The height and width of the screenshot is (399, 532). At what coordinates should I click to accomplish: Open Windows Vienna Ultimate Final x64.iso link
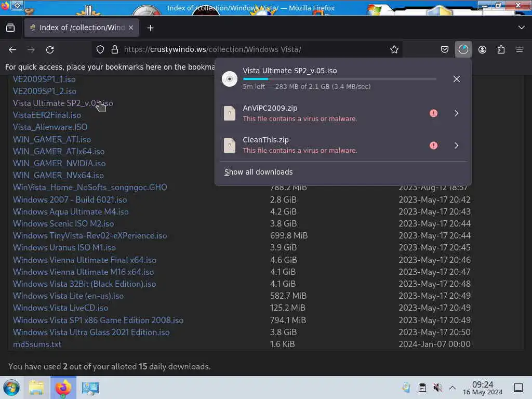tap(85, 260)
